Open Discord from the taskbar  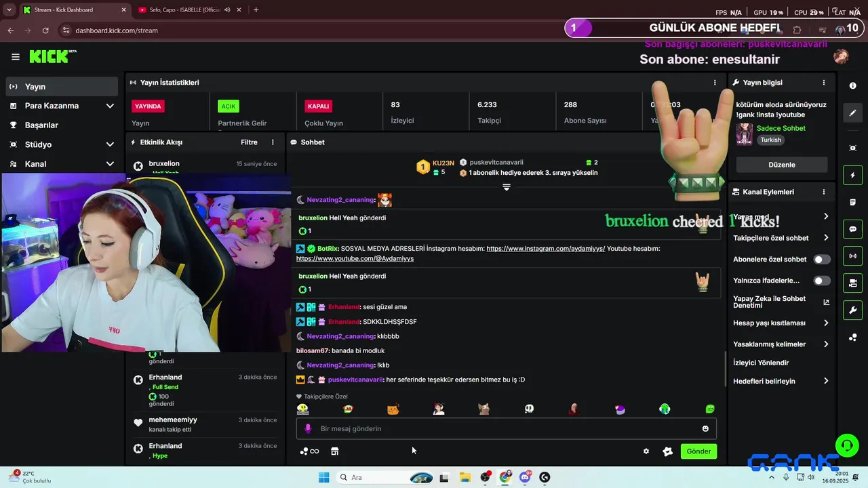point(525,477)
